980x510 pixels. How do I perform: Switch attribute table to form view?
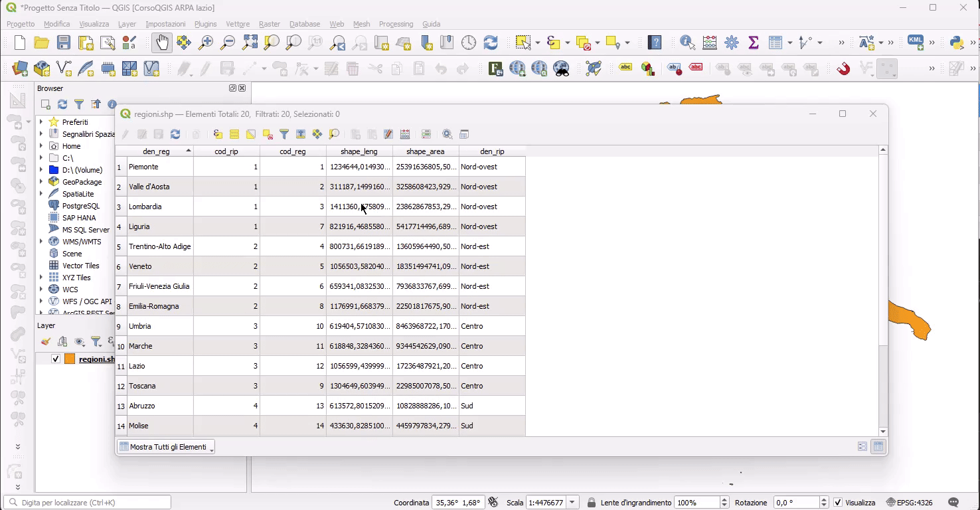click(862, 447)
